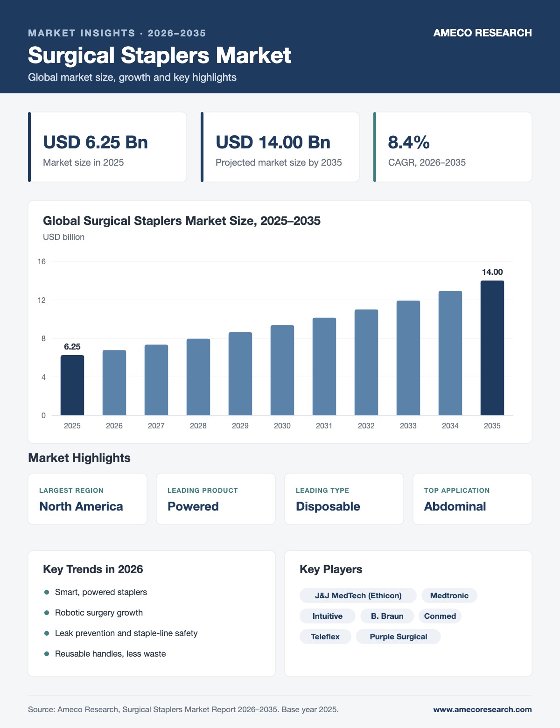Click Leak prevention and staple-line safety trend

pos(126,633)
